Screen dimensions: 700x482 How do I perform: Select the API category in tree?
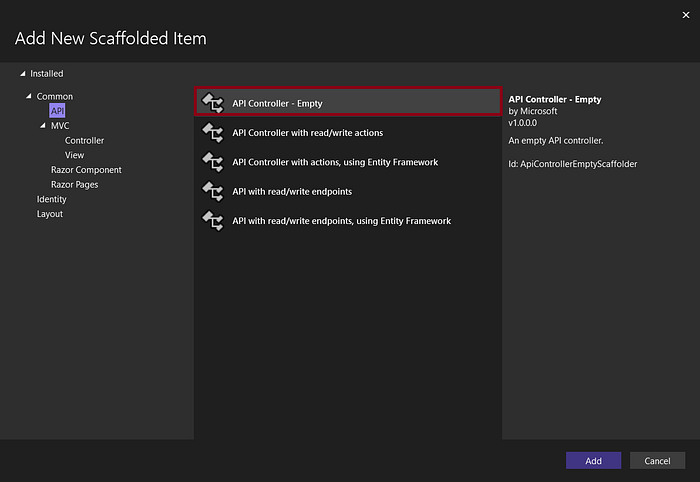pos(58,111)
